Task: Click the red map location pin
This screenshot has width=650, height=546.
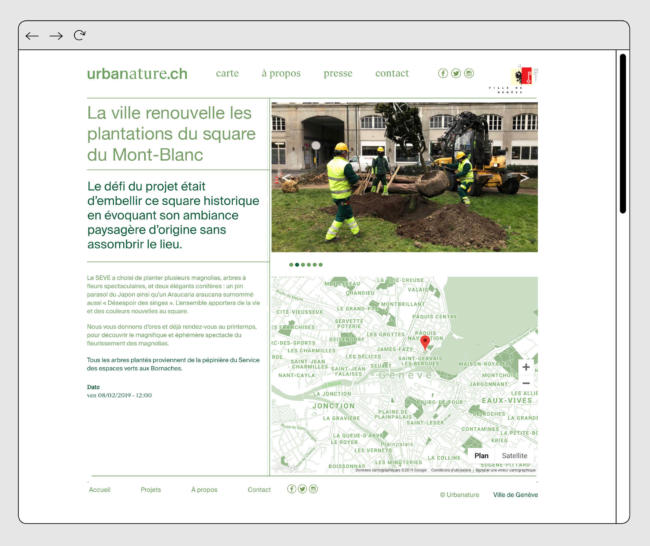Action: pos(425,342)
